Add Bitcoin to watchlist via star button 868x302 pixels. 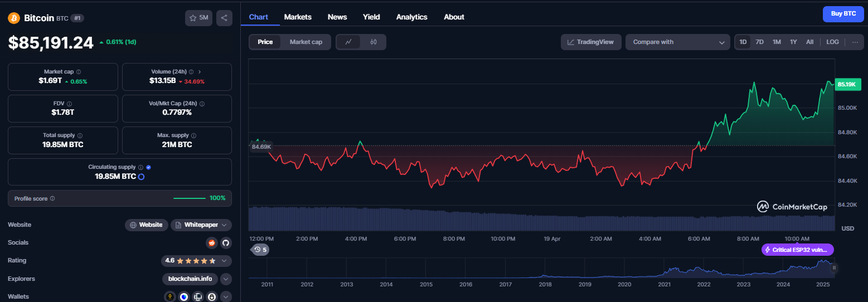point(198,18)
